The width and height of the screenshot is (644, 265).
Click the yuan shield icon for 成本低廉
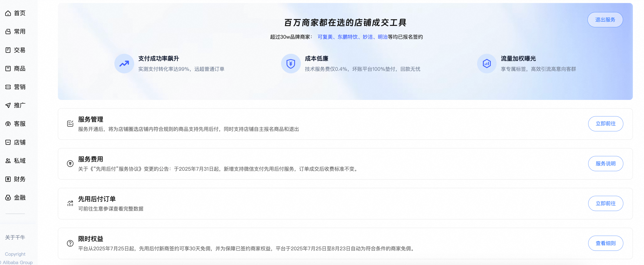(291, 64)
